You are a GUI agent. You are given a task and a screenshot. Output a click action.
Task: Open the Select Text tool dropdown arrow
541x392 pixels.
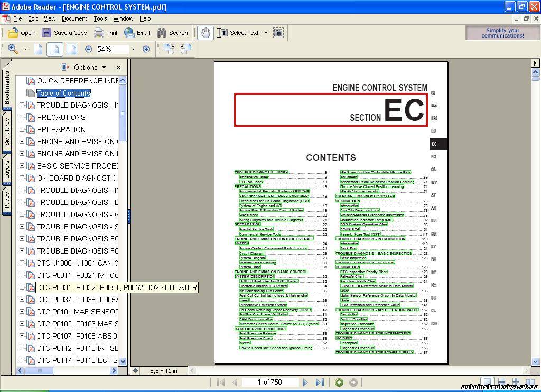pyautogui.click(x=266, y=33)
